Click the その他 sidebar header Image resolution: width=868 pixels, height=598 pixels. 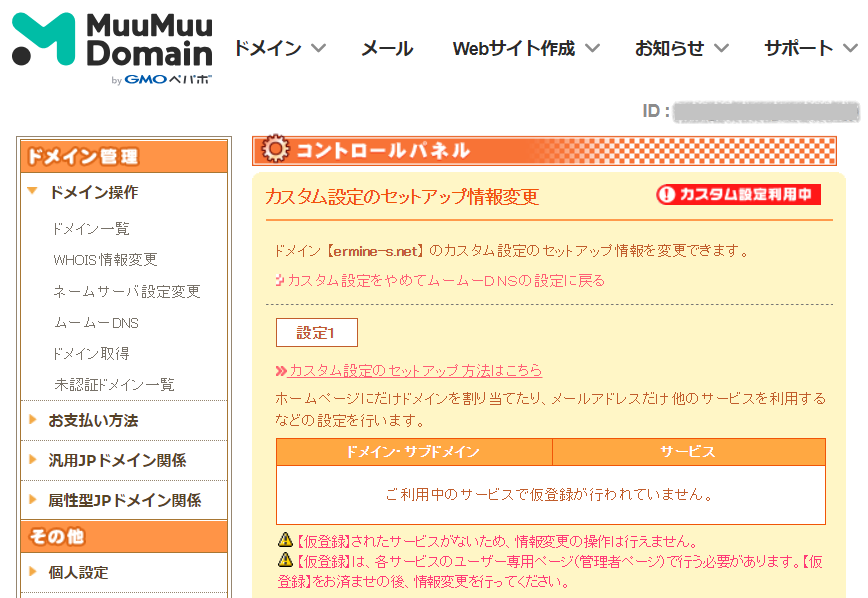point(124,536)
